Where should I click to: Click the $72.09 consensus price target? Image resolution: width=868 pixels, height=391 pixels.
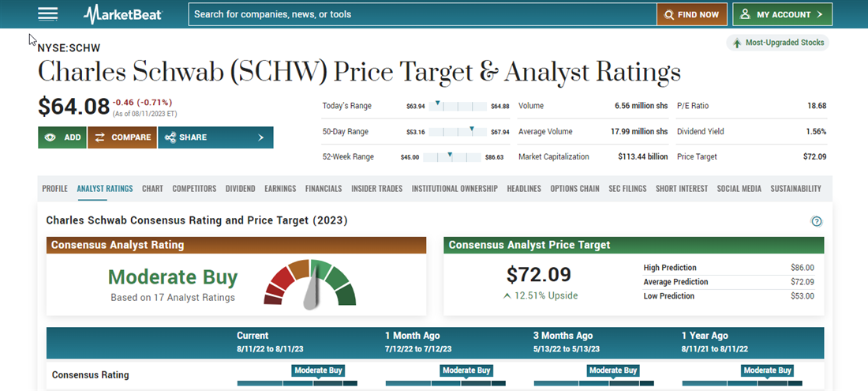[539, 274]
